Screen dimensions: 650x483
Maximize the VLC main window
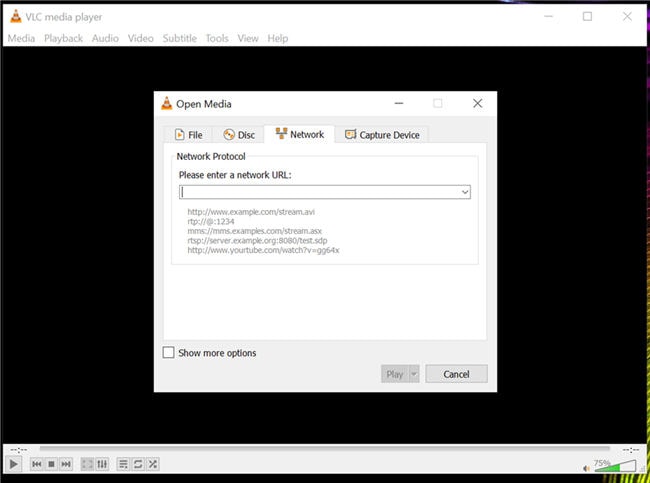click(587, 16)
